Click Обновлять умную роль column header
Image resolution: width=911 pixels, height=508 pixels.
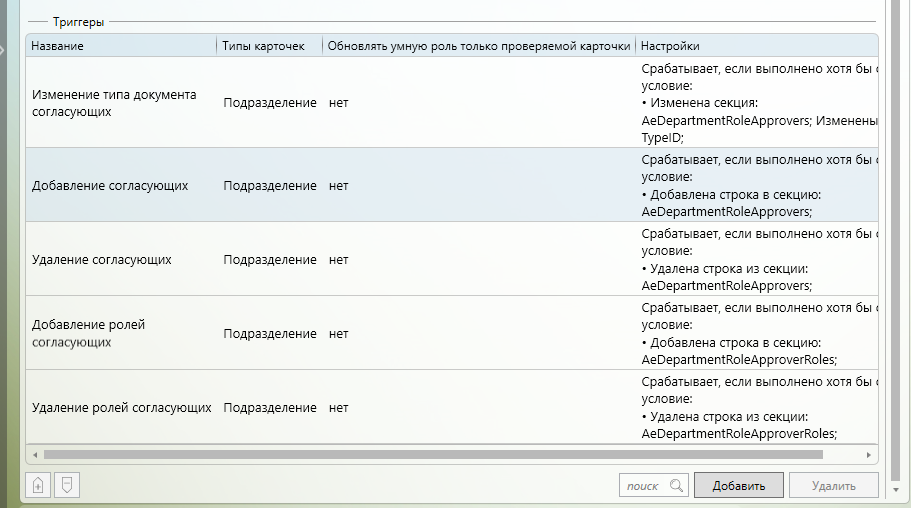pyautogui.click(x=479, y=46)
